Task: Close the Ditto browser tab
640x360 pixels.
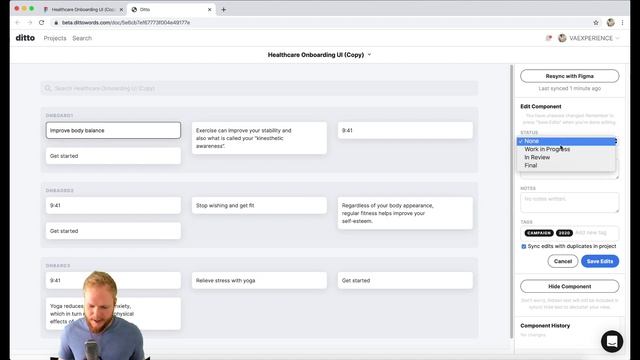Action: pos(209,9)
